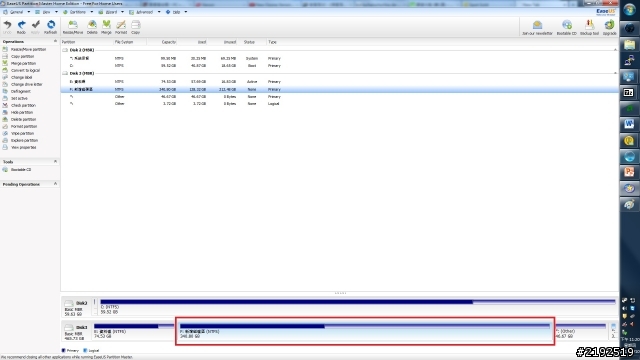Screen dimensions: 640x360
Task: Collapse the Tools panel
Action: [55, 162]
